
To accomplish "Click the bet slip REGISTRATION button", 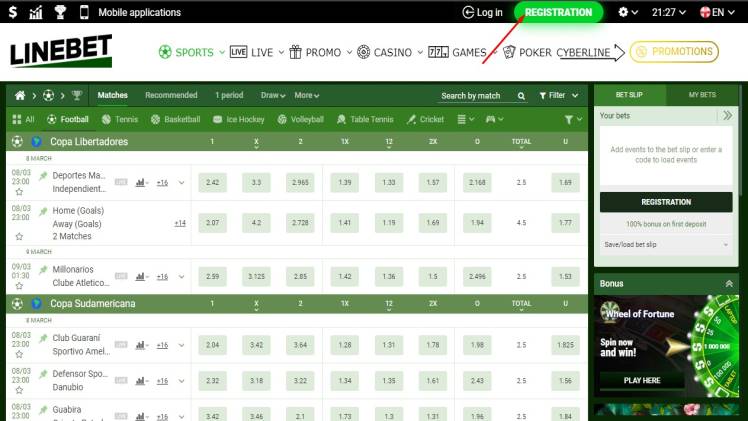I will pos(666,202).
